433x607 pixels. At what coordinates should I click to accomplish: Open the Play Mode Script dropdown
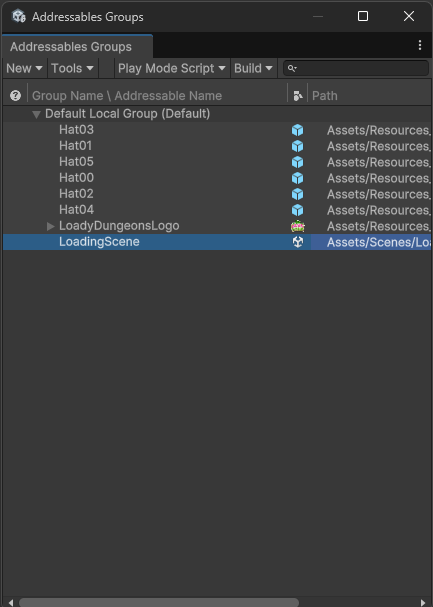pos(172,69)
